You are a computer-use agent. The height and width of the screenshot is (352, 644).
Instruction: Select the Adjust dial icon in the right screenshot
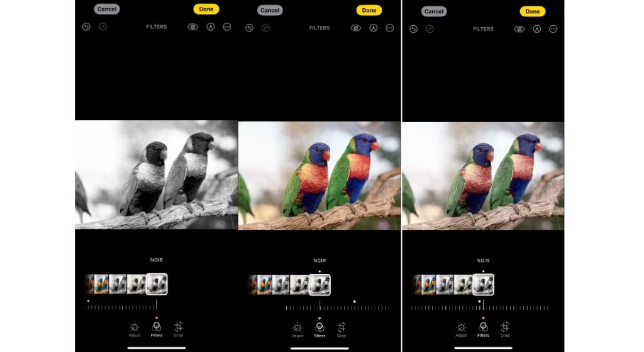461,329
